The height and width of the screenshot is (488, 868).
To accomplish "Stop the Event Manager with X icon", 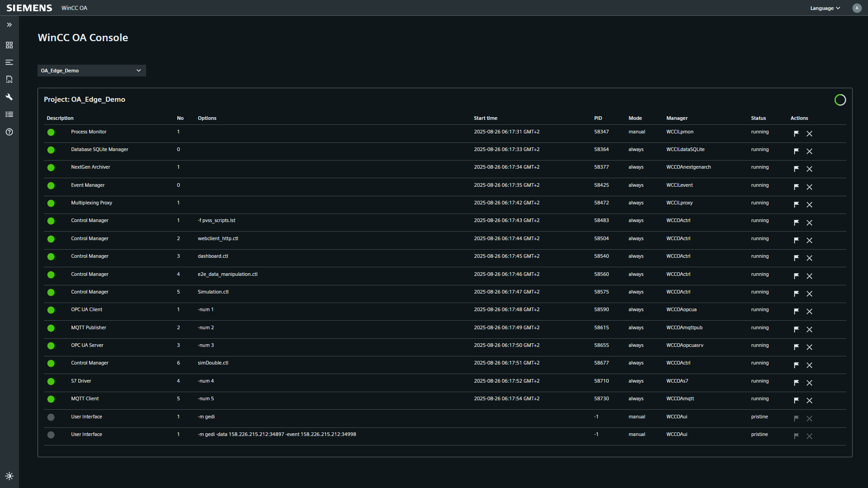I will (809, 187).
